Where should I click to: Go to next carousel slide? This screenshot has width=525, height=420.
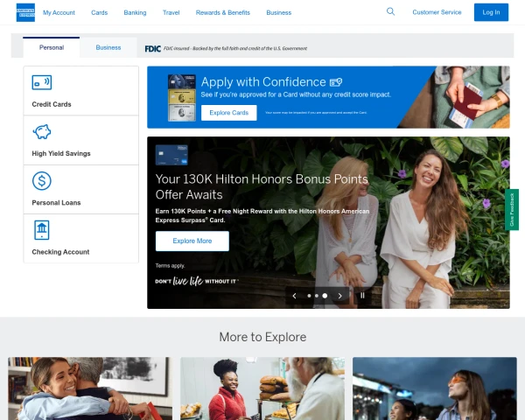[x=339, y=296]
